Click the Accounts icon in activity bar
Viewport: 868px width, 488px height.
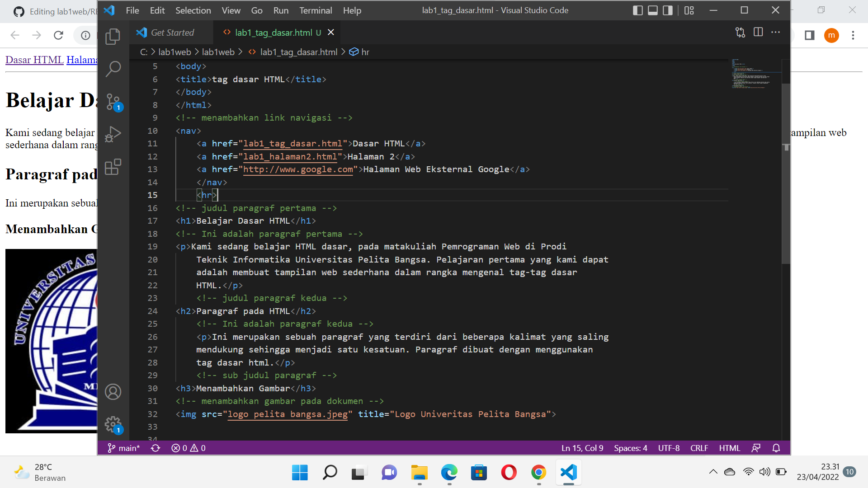pos(112,392)
